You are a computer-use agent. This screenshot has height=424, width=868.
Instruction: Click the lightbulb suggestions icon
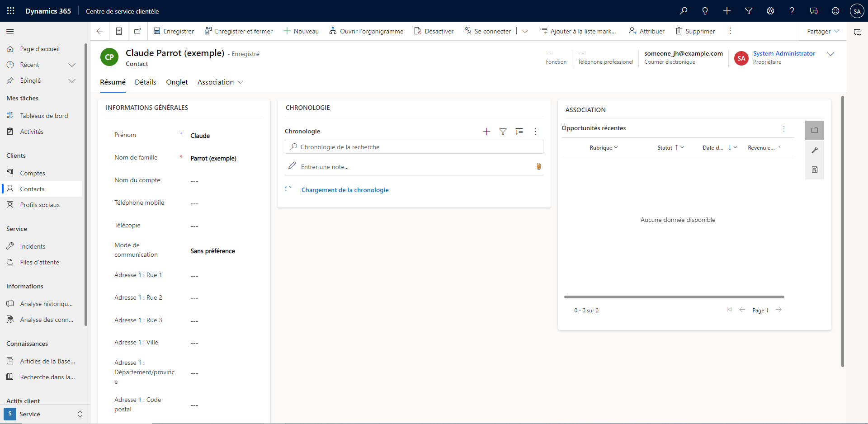coord(705,11)
